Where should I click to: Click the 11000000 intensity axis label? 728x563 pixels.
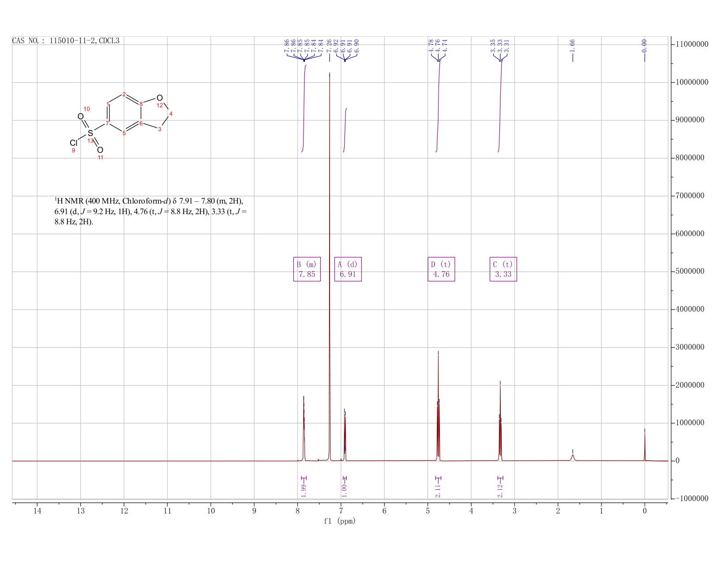coord(691,45)
